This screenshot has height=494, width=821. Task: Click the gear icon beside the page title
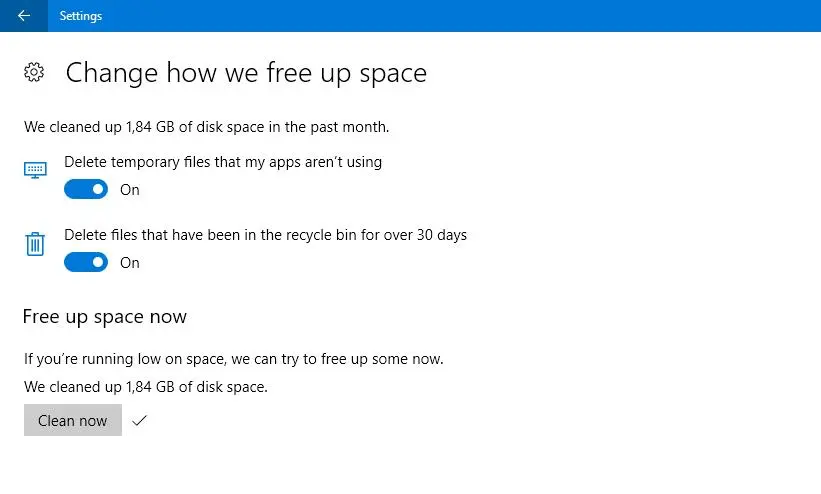[34, 72]
